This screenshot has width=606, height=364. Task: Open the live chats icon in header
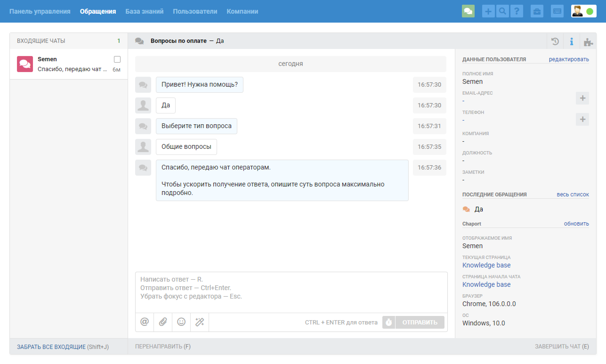pyautogui.click(x=468, y=11)
